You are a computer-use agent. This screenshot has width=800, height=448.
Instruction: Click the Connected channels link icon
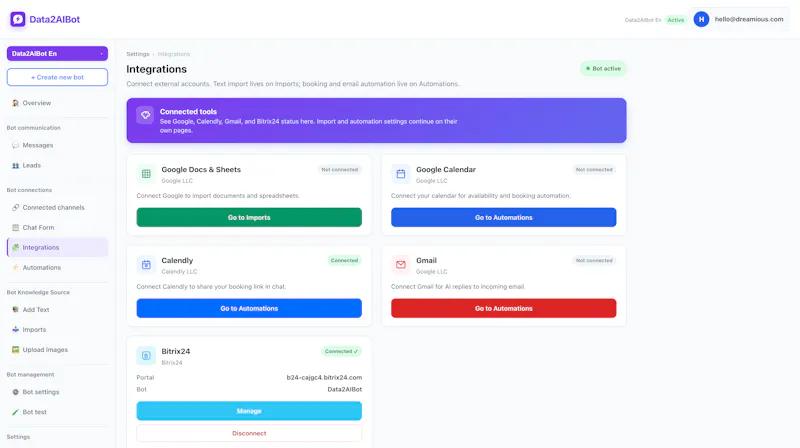(x=15, y=208)
